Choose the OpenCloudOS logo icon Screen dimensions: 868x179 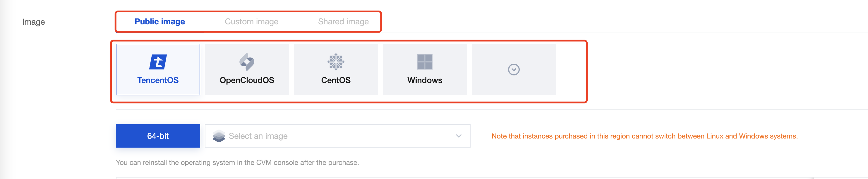point(247,62)
